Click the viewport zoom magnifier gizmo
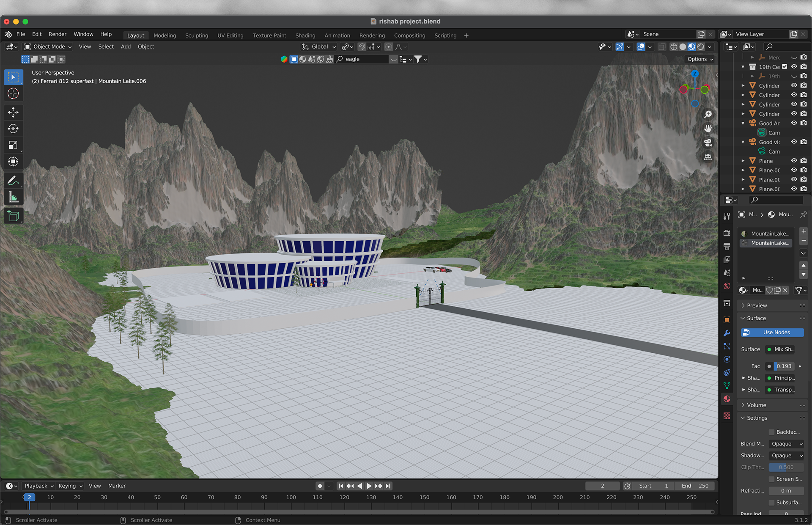The height and width of the screenshot is (525, 812). [x=708, y=115]
